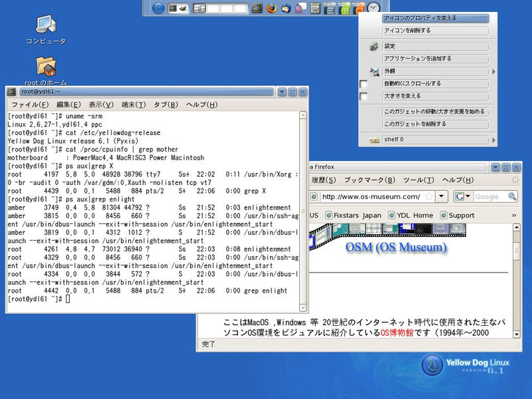Open the Pidgin messenger shelf icon
This screenshot has height=399, width=532.
tap(301, 8)
